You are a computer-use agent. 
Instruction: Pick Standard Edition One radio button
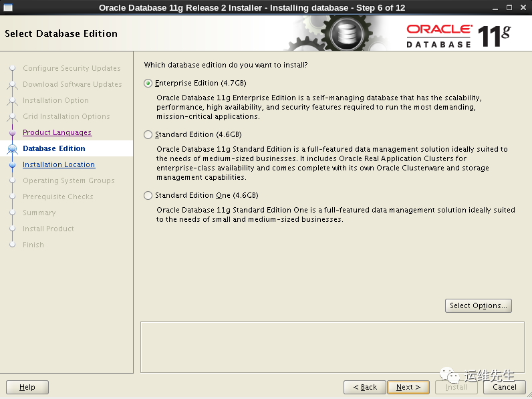pos(148,195)
